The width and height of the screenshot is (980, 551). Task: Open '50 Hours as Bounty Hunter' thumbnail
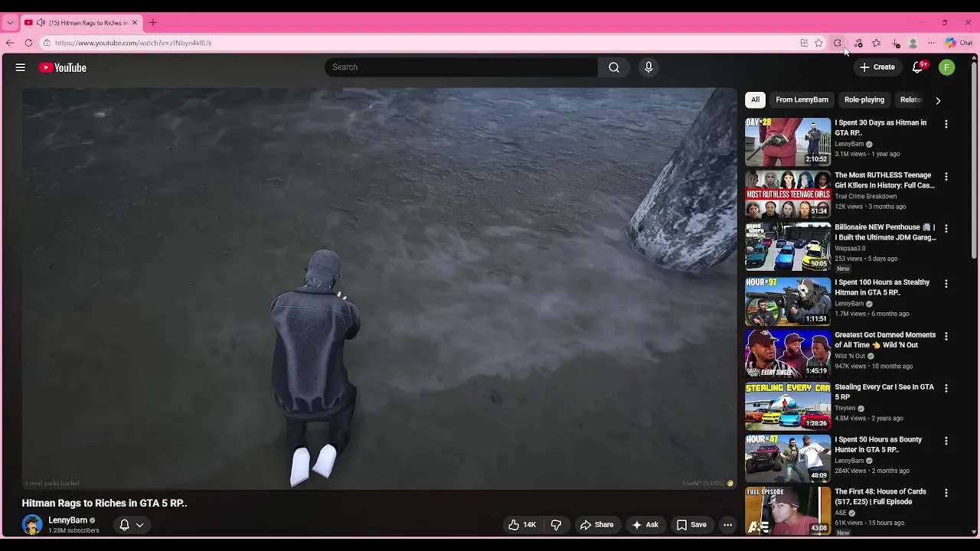pyautogui.click(x=788, y=458)
